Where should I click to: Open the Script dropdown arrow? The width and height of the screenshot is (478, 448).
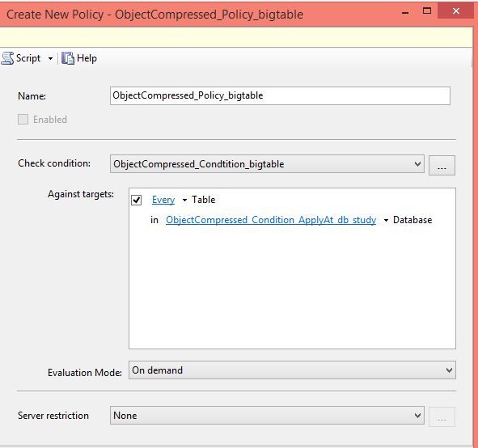click(x=50, y=58)
